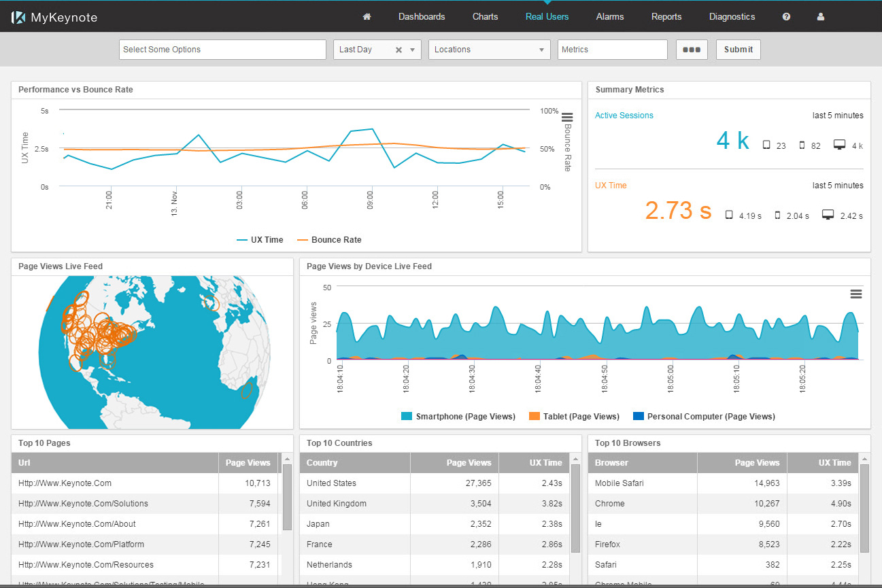Image resolution: width=882 pixels, height=588 pixels.
Task: Click the three-dots more options button
Action: (x=692, y=50)
